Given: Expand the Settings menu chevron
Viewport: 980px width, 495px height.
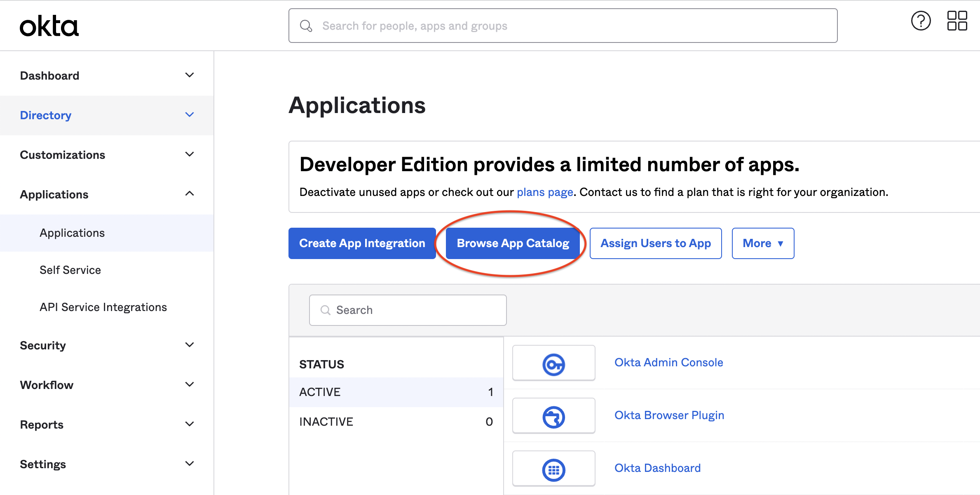Looking at the screenshot, I should pyautogui.click(x=190, y=464).
